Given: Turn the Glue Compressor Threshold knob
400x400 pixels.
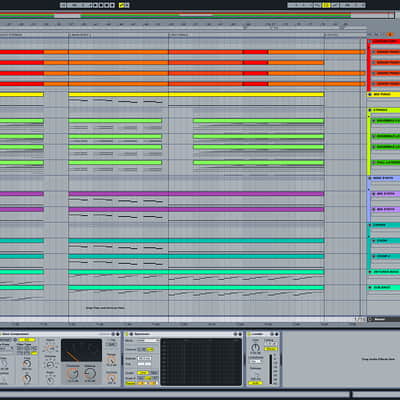Looking at the screenshot, I should tap(72, 374).
